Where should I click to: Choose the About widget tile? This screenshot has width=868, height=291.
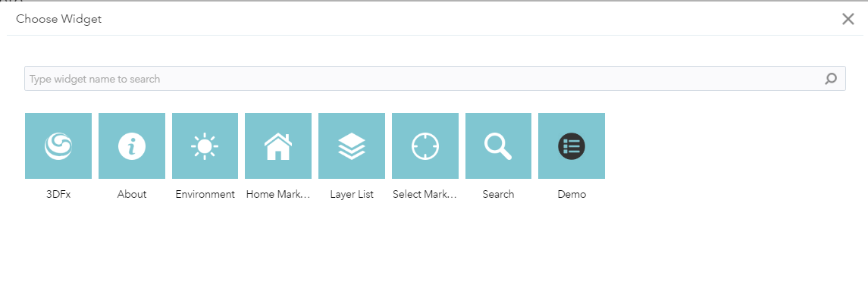pos(132,146)
